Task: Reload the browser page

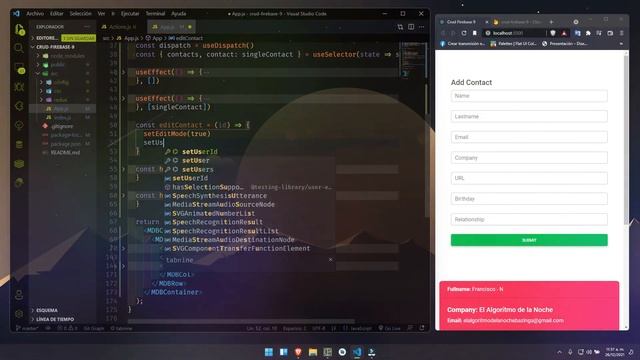Action: coord(464,33)
